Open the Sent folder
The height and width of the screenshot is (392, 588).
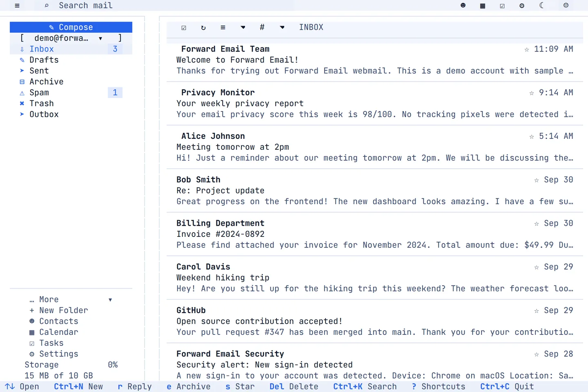[x=71, y=71]
